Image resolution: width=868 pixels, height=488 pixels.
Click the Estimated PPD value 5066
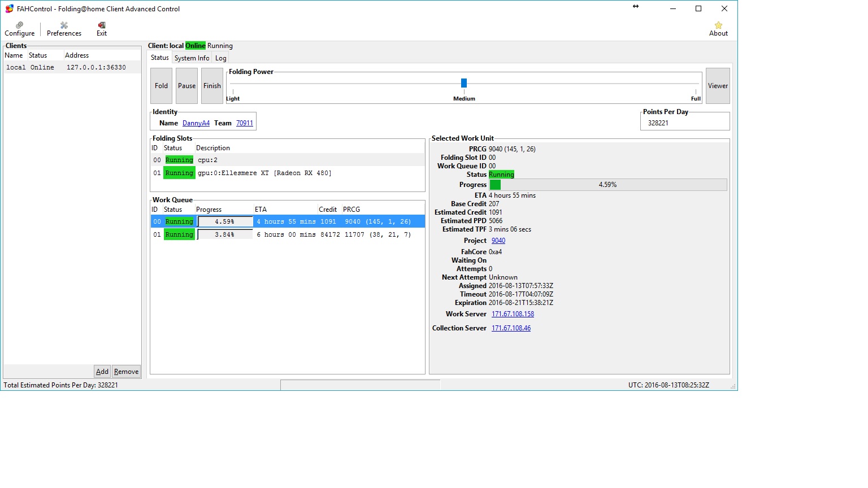[496, 221]
